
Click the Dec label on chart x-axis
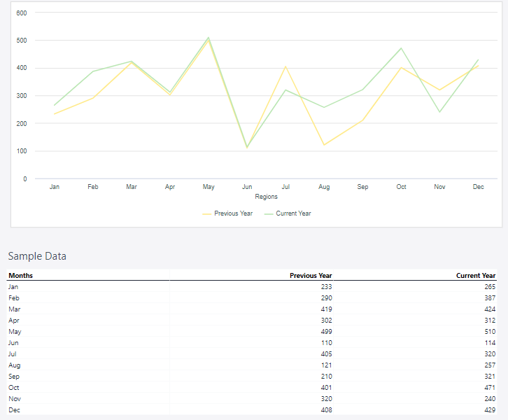478,187
